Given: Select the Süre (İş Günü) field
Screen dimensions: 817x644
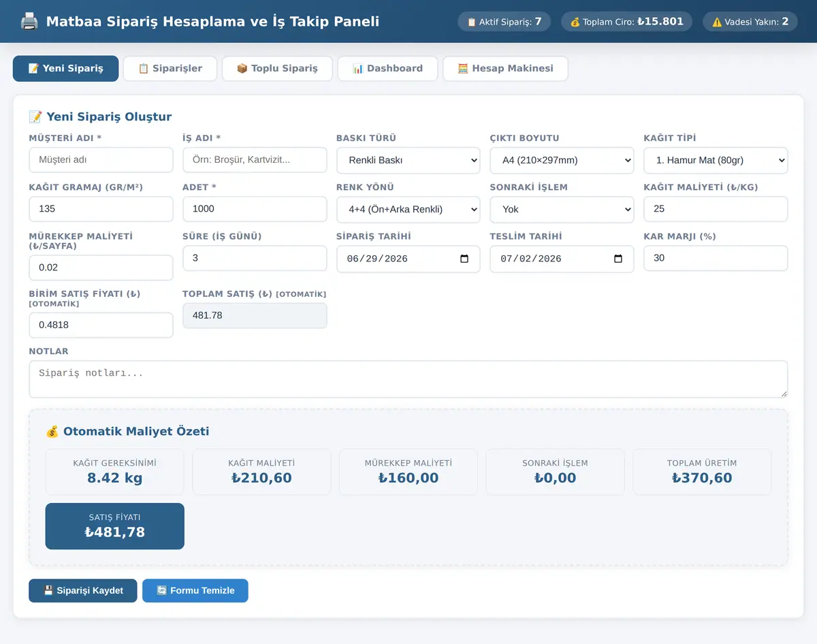Looking at the screenshot, I should [x=255, y=258].
